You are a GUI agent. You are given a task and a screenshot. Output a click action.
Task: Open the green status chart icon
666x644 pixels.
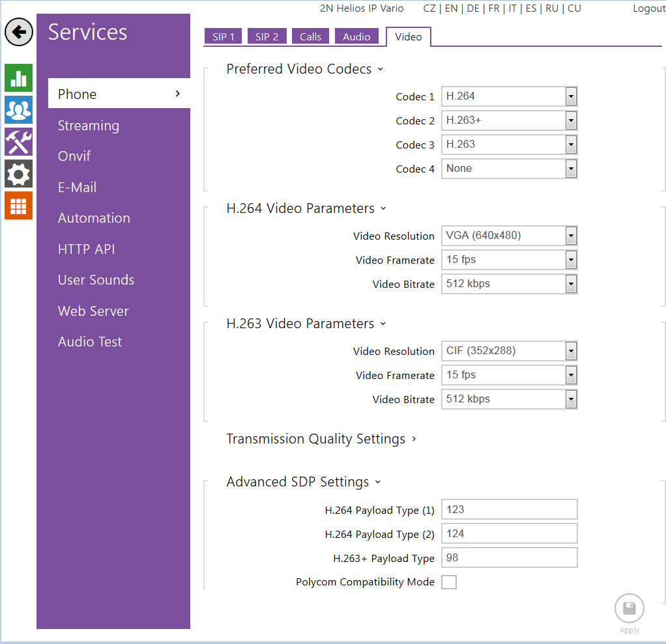[x=18, y=78]
